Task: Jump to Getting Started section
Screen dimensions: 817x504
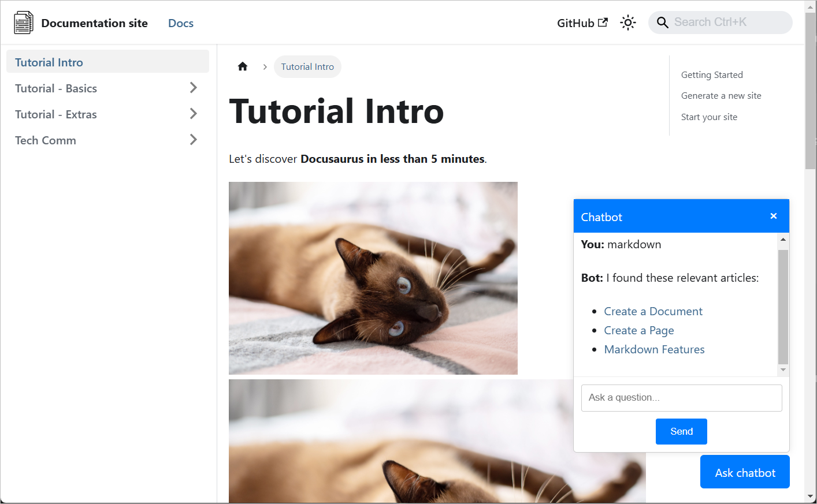Action: click(712, 74)
